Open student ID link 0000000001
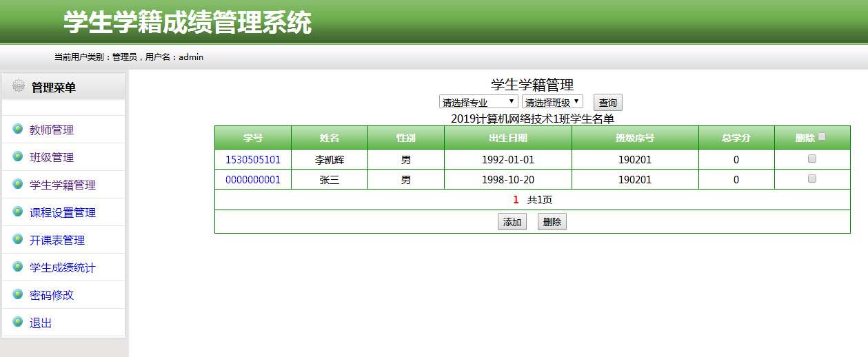 click(253, 180)
